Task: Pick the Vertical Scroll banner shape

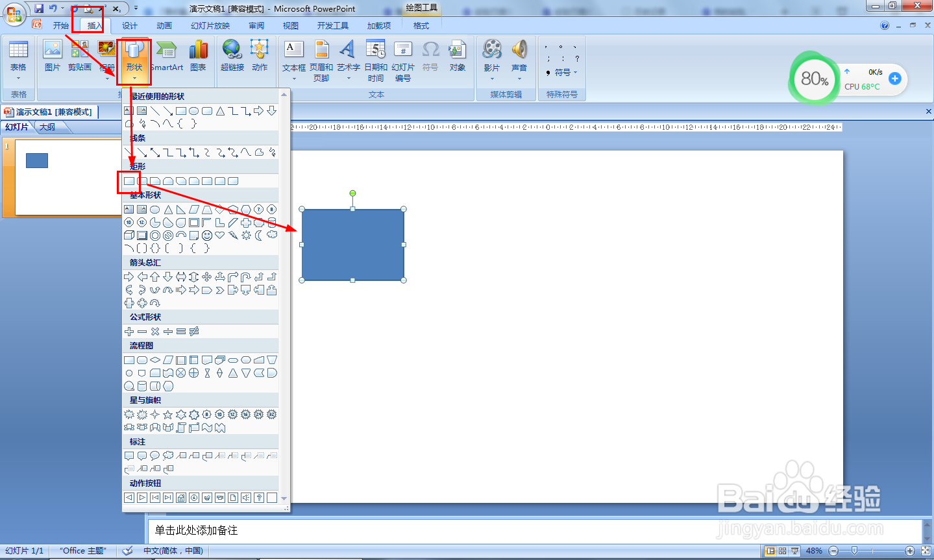Action: [x=181, y=428]
